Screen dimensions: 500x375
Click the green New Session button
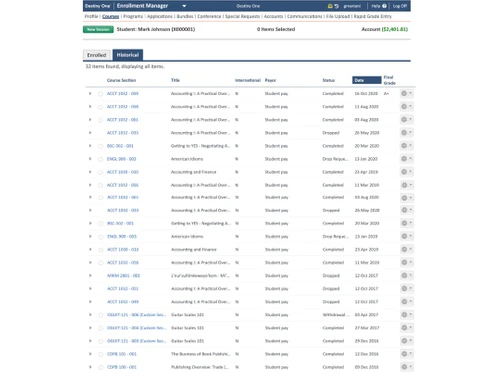click(98, 29)
